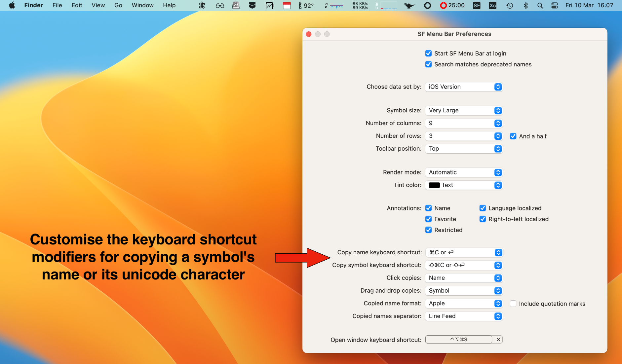Open the CPU usage graph status item

point(386,5)
